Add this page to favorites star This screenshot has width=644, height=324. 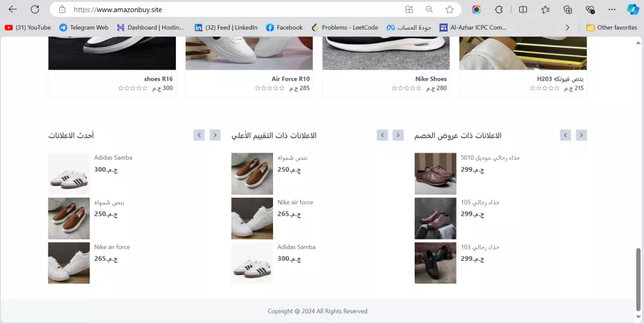click(x=450, y=10)
